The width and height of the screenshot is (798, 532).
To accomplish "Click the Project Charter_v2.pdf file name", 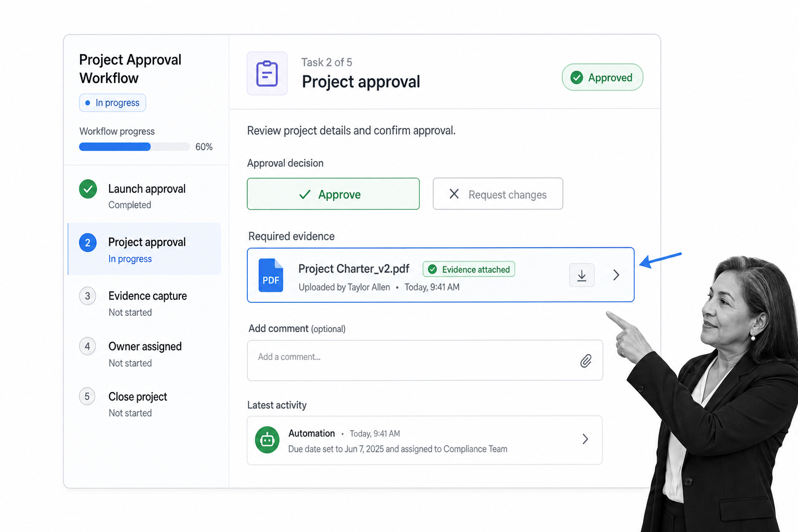I will tap(354, 269).
